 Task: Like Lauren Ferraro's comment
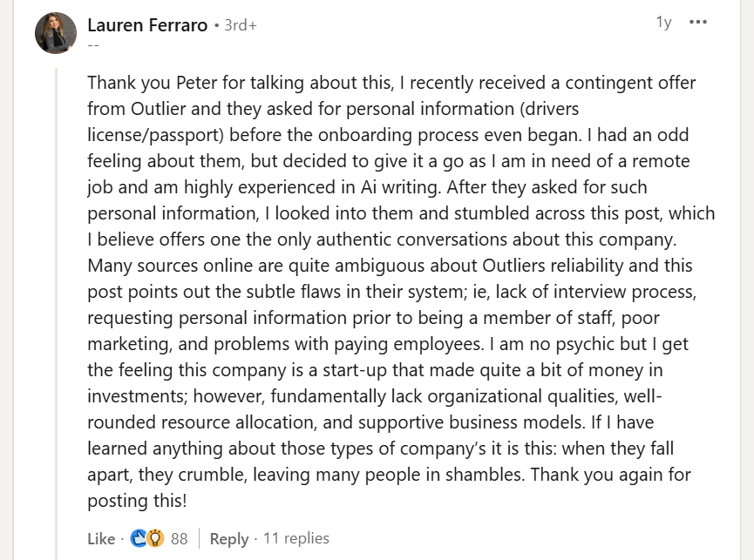pyautogui.click(x=101, y=539)
